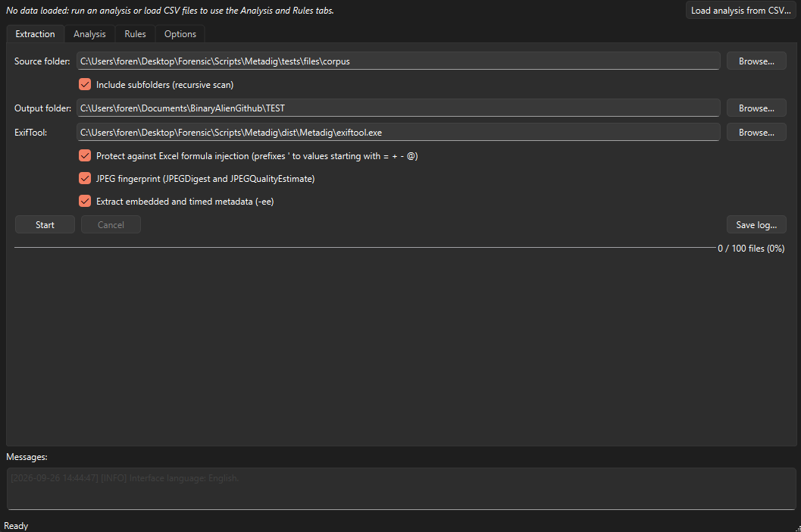The image size is (801, 532).
Task: Browse for the ExifTool executable
Action: tap(756, 132)
